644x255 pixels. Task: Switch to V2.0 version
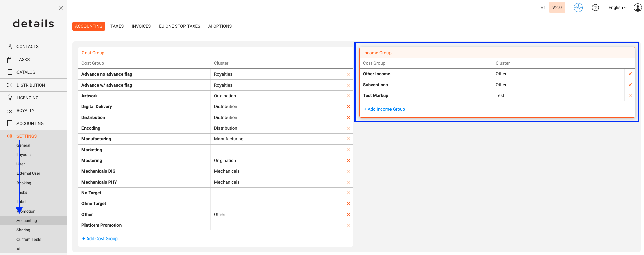557,7
